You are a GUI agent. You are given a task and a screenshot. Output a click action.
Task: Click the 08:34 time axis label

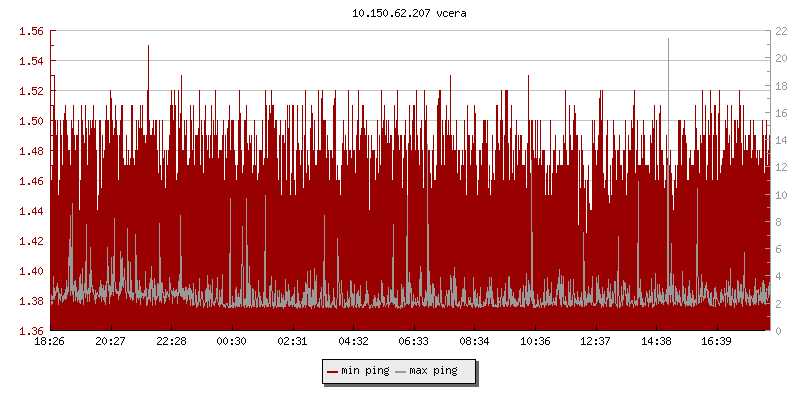474,341
